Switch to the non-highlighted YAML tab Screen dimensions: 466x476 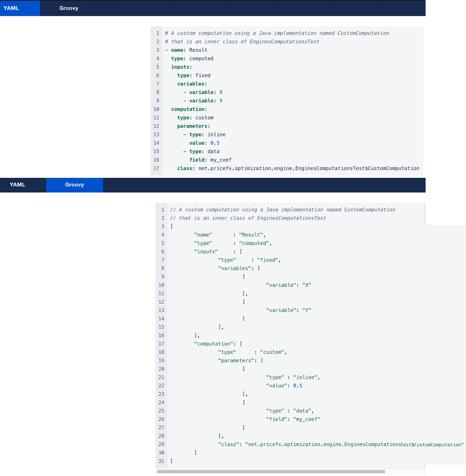point(17,185)
